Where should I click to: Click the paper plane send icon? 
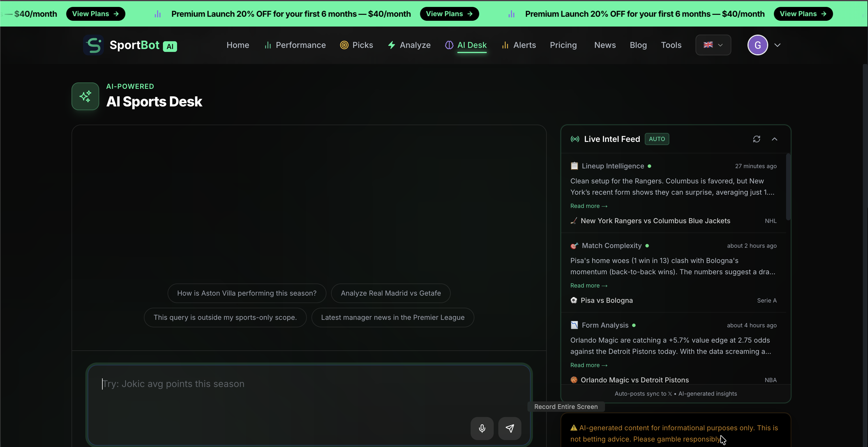(510, 428)
